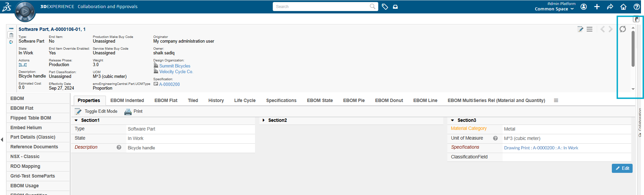The width and height of the screenshot is (644, 195).
Task: Open Summit Bicycles link
Action: [x=175, y=66]
